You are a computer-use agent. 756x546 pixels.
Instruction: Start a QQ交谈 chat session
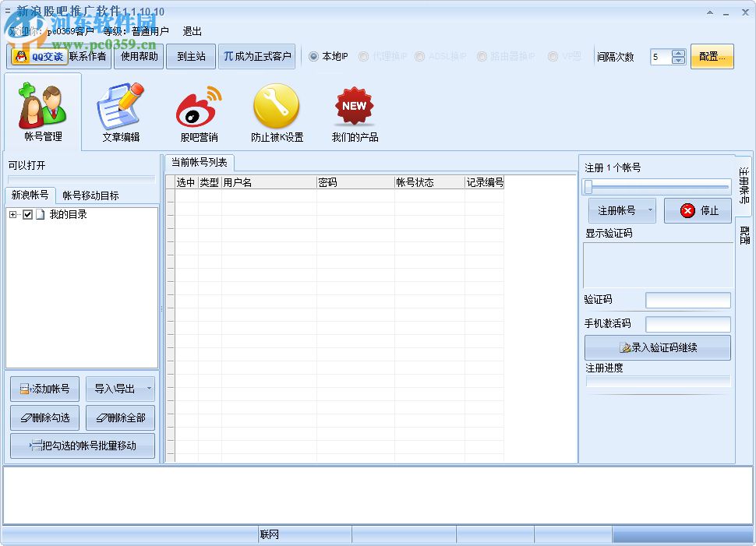[38, 56]
